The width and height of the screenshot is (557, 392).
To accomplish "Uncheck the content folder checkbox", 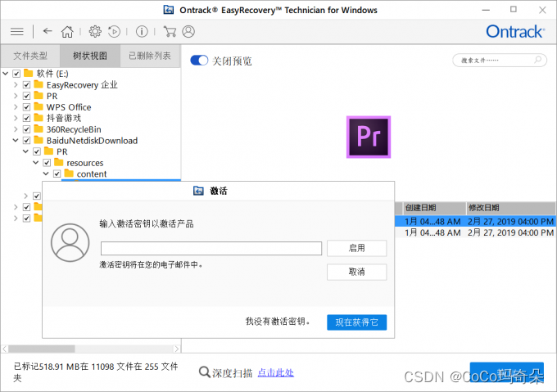I will point(57,173).
